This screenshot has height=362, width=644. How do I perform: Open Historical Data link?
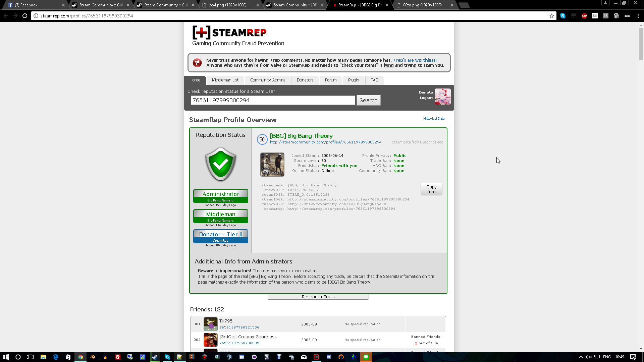pyautogui.click(x=434, y=119)
